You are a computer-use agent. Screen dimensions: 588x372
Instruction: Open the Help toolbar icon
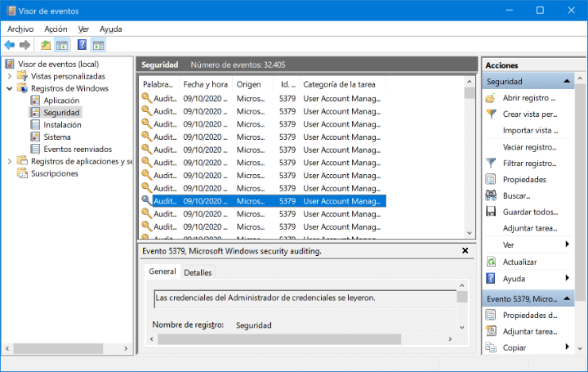point(82,45)
